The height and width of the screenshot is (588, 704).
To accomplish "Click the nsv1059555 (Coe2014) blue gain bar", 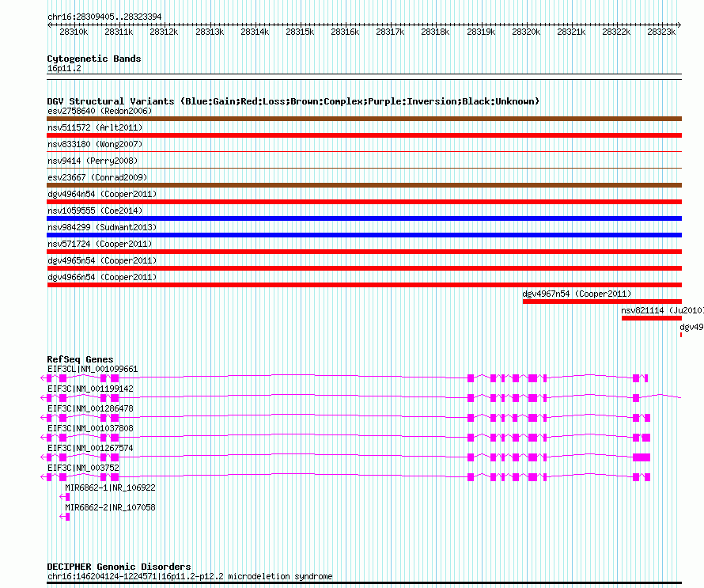I will 364,218.
